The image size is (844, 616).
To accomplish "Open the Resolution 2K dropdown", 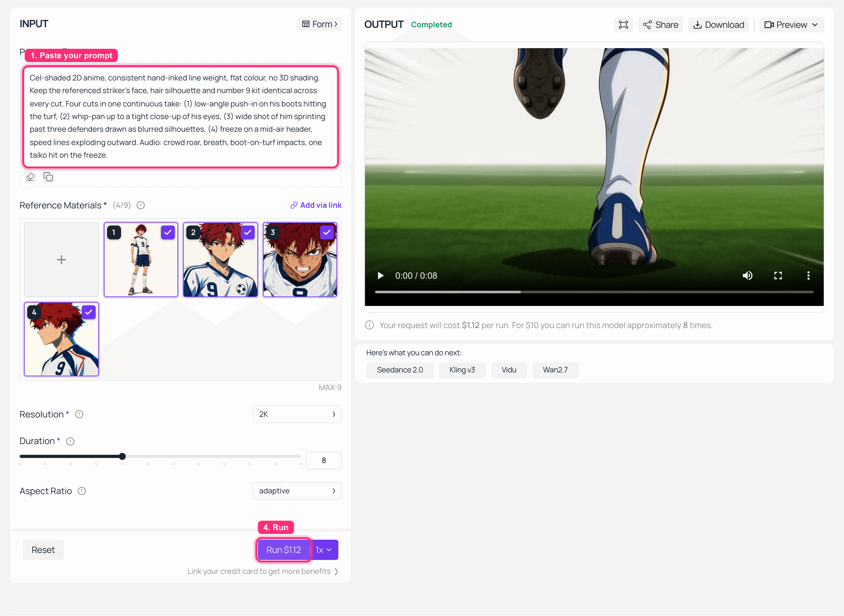I will [297, 414].
